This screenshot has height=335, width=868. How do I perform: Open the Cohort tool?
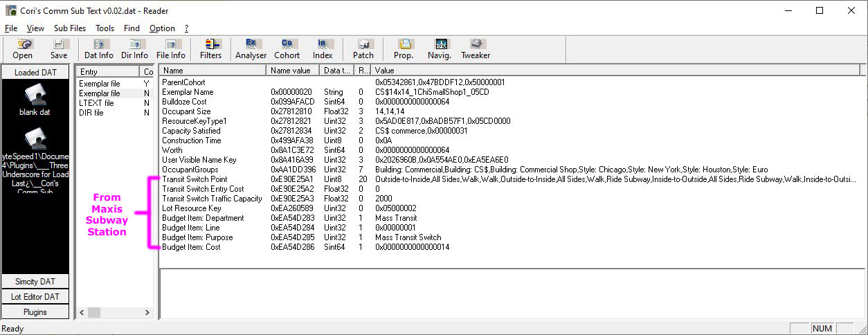pos(287,49)
